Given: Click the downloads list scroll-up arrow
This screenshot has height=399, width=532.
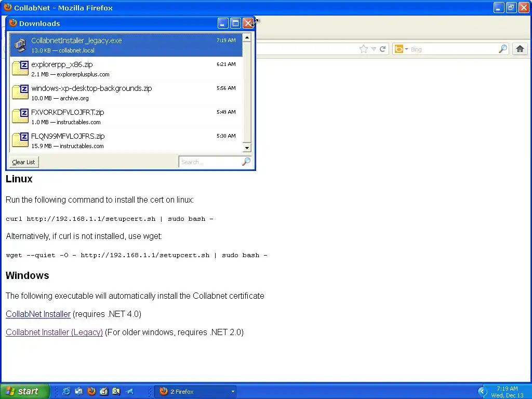Looking at the screenshot, I should 247,37.
